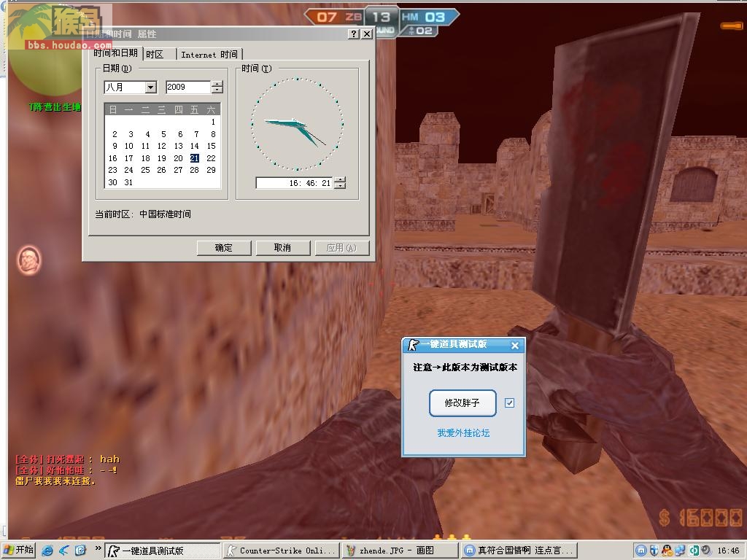Select calendar day 28

click(194, 170)
